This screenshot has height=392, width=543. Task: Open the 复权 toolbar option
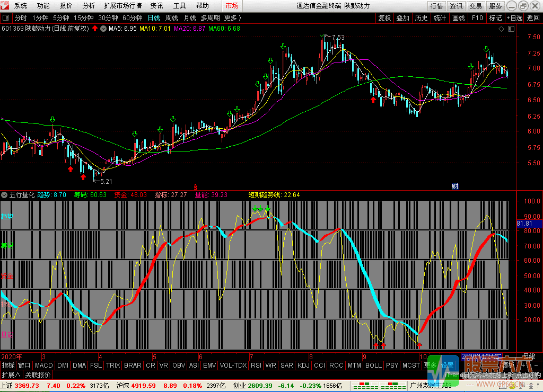click(384, 18)
